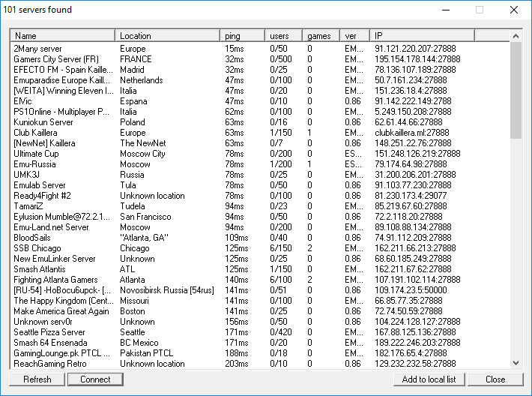Image resolution: width=532 pixels, height=396 pixels.
Task: Select [RU-54] -HoBocu6upck- server
Action: click(x=260, y=291)
